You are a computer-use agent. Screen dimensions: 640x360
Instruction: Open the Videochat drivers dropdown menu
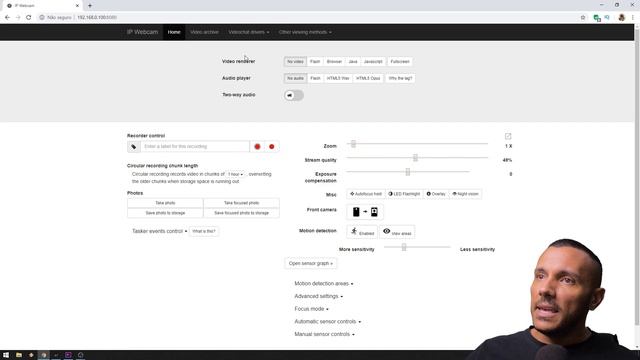(x=249, y=32)
